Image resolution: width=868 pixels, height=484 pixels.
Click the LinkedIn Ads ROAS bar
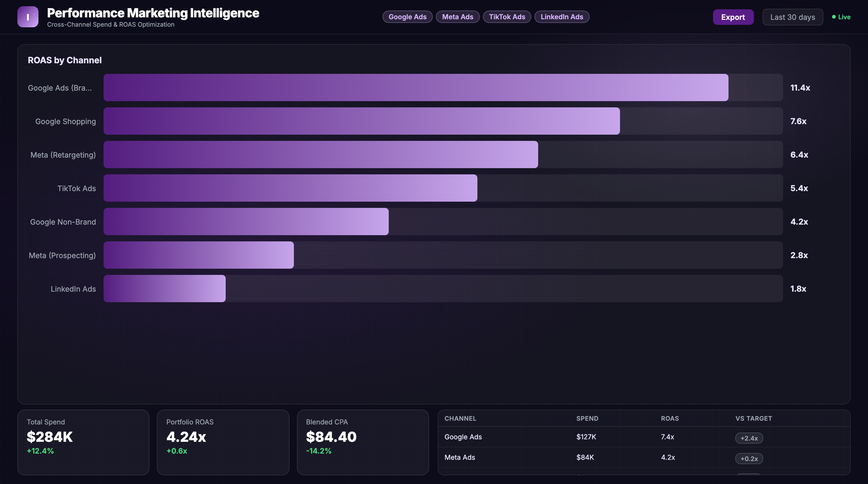coord(164,289)
